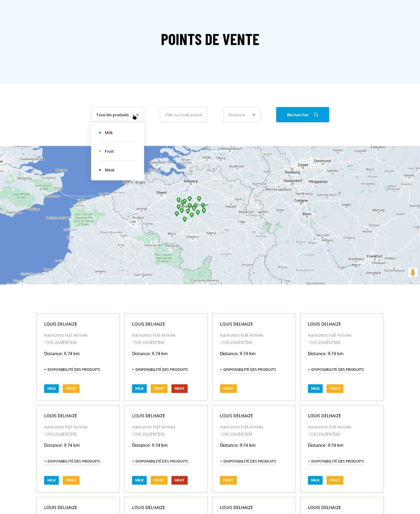Image resolution: width=420 pixels, height=514 pixels.
Task: Click the Rechercher search button
Action: tap(302, 115)
